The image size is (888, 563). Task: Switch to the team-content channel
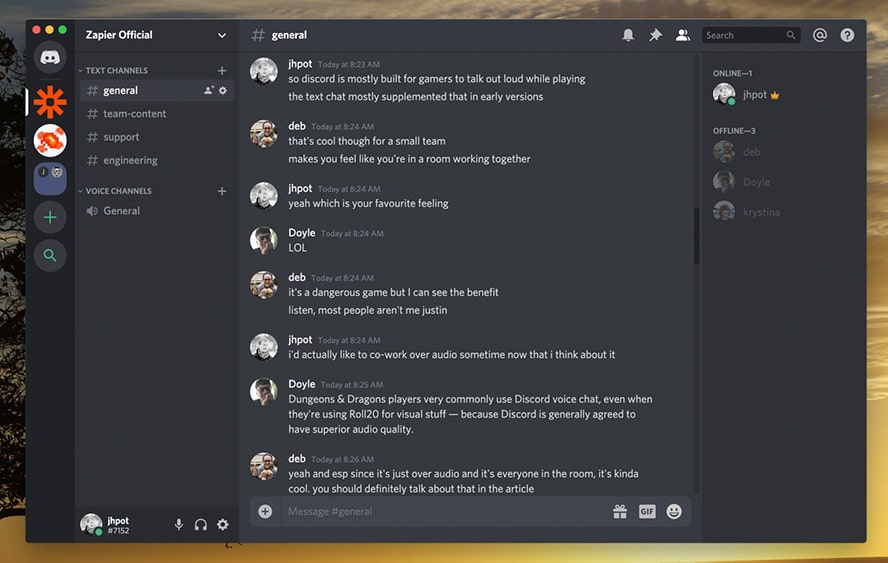[134, 114]
